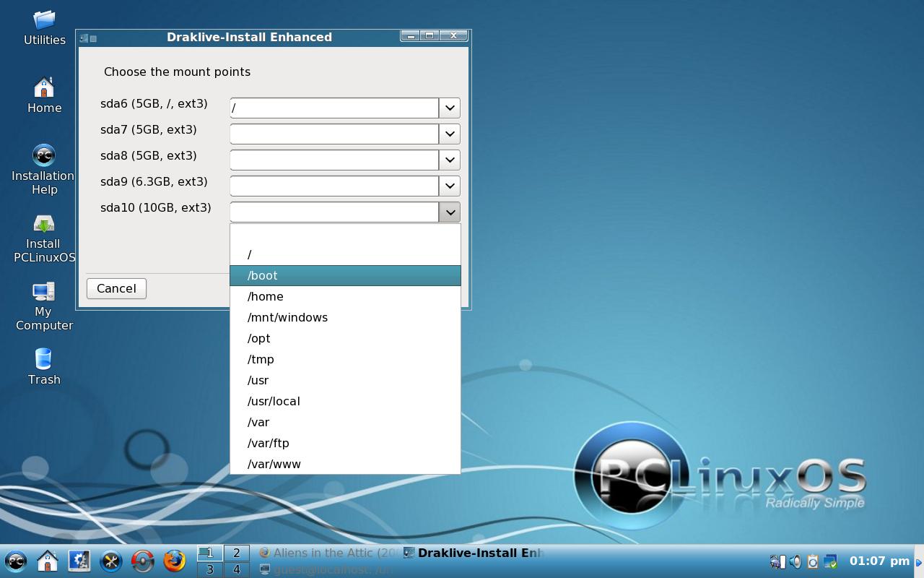Click the sda8 mount point text field
This screenshot has width=924, height=578.
pyautogui.click(x=334, y=160)
